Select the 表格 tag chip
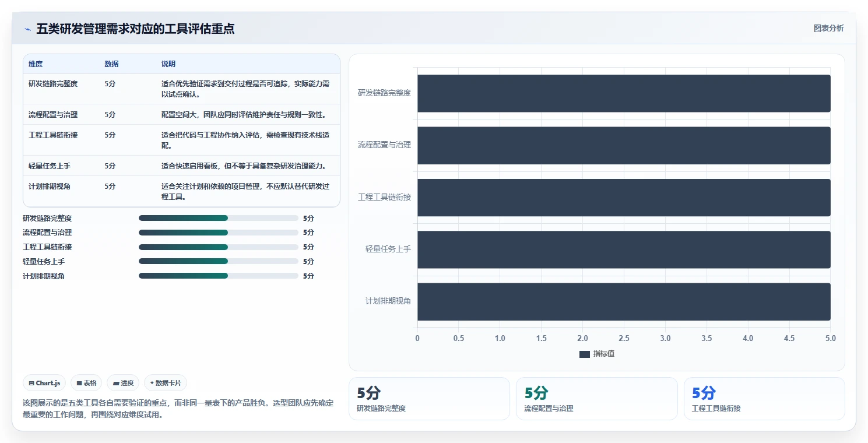 pos(86,383)
